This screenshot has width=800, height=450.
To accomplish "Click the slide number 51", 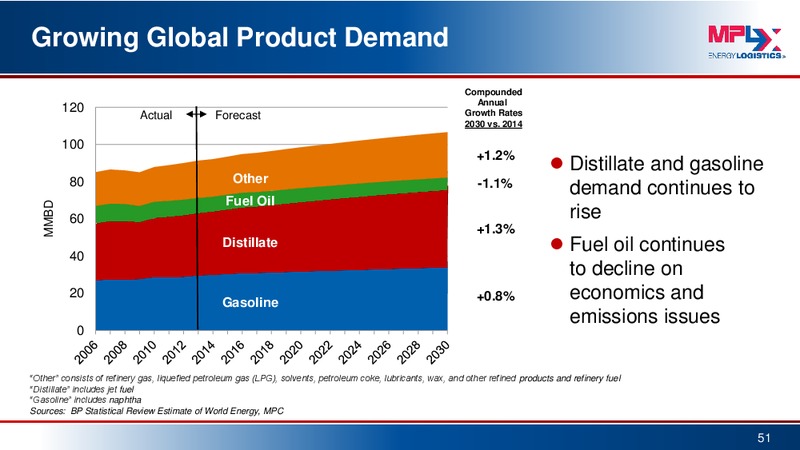I will (764, 438).
